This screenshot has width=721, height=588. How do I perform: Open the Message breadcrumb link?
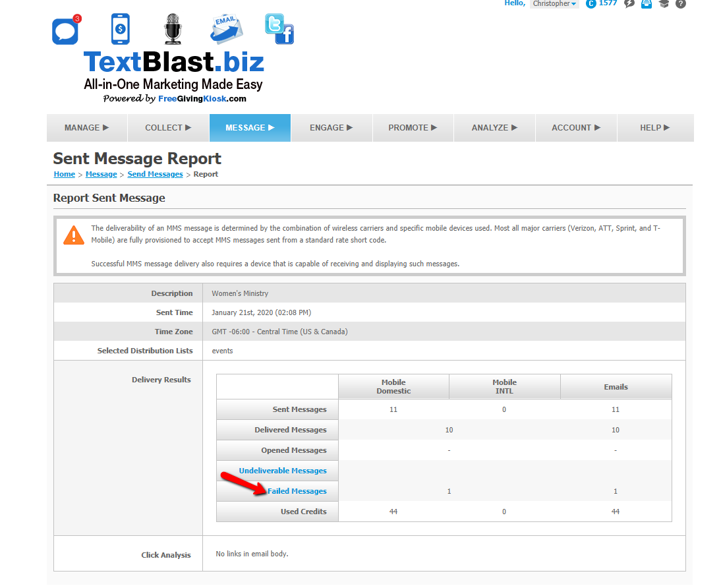(101, 175)
